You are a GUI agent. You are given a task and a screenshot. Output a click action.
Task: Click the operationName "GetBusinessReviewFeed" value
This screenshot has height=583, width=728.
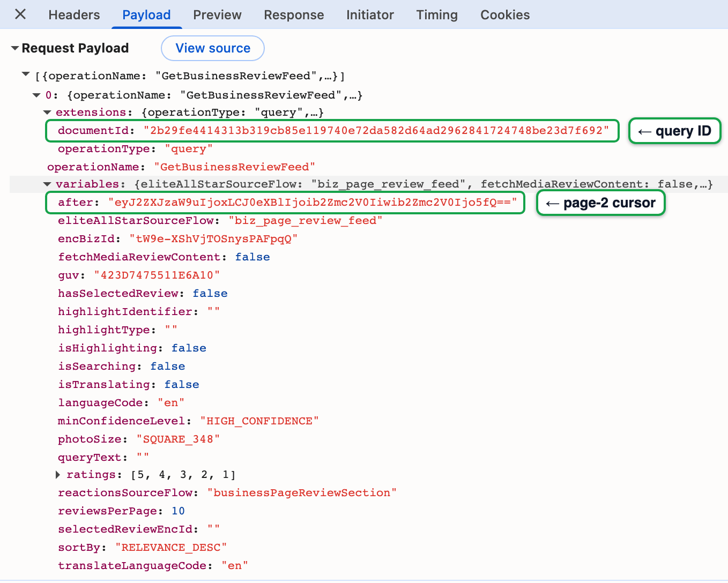pyautogui.click(x=235, y=167)
